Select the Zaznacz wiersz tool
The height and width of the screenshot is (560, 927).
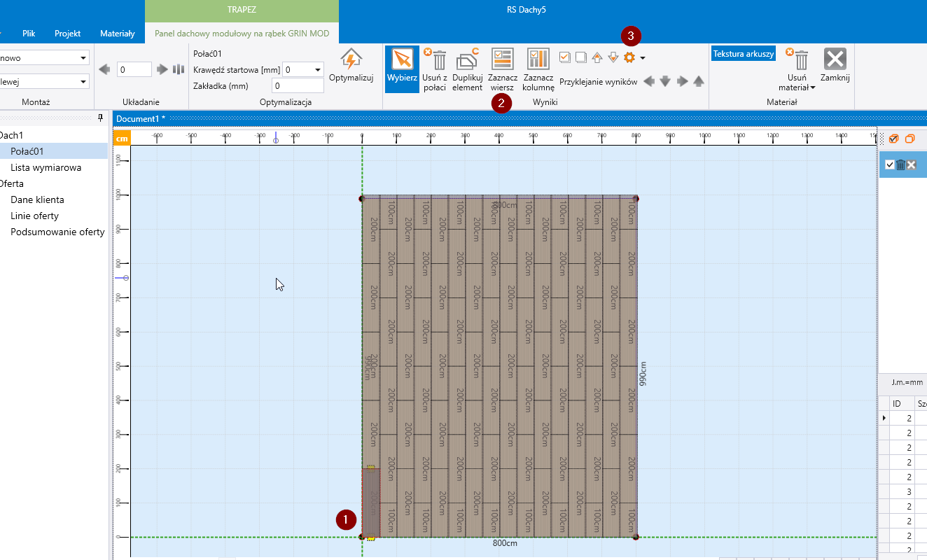tap(503, 69)
